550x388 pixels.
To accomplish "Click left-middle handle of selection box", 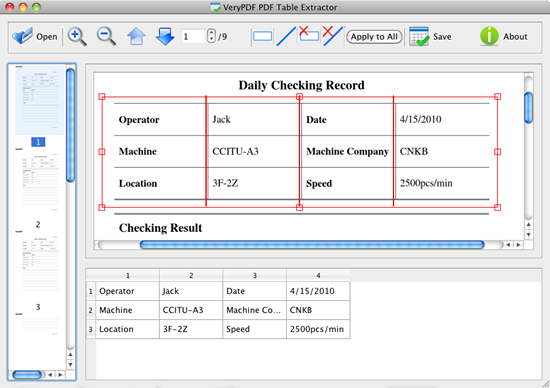I will (102, 152).
